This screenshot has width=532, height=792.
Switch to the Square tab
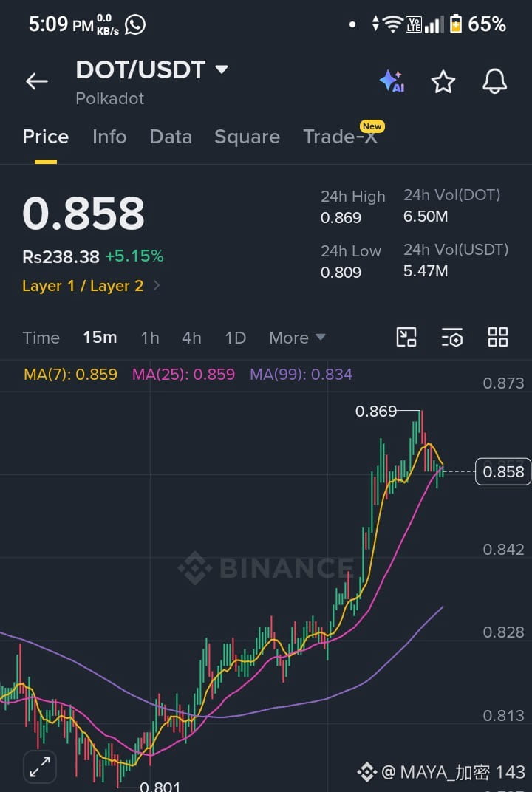(247, 137)
